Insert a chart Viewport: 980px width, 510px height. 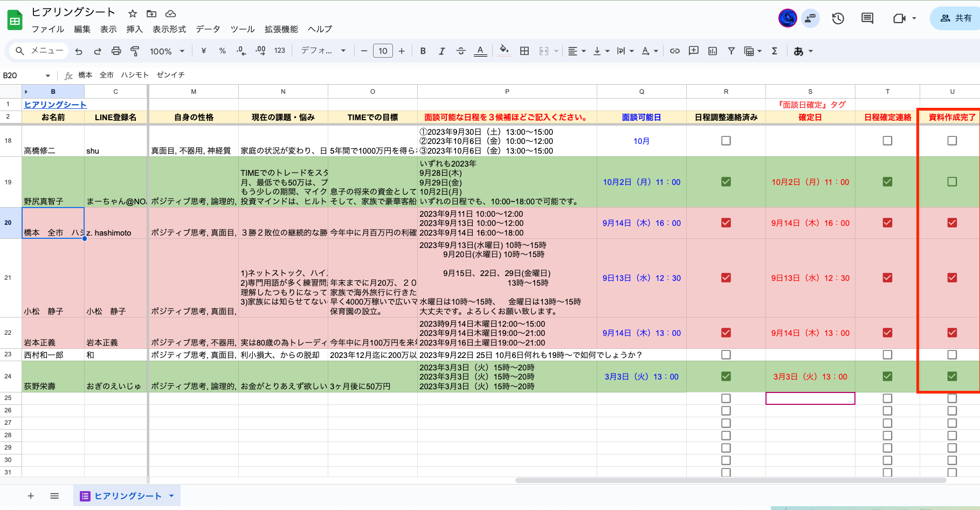click(712, 51)
